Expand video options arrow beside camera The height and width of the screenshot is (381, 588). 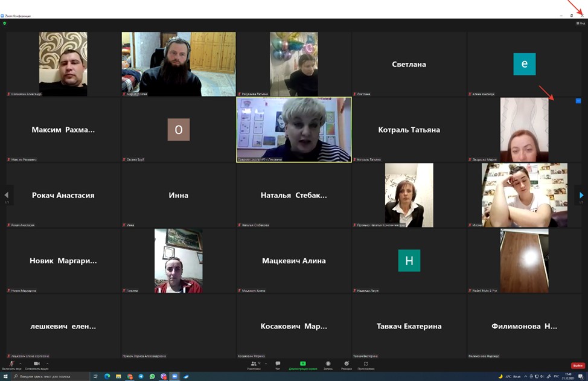pos(46,363)
